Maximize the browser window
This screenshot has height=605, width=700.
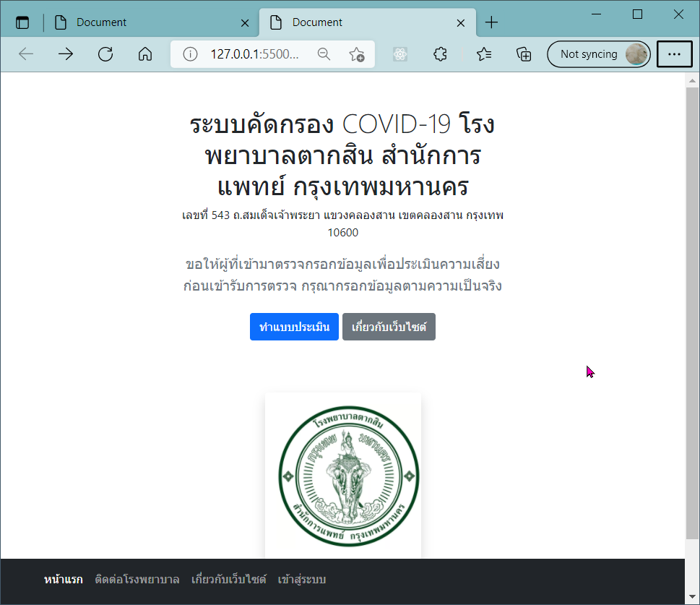637,14
